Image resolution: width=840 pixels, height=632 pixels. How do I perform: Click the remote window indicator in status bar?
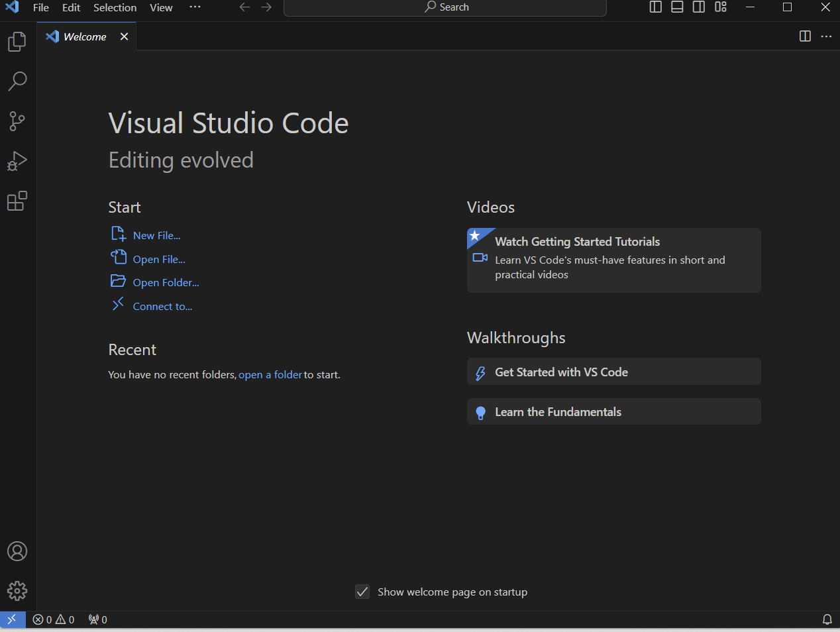click(x=12, y=619)
